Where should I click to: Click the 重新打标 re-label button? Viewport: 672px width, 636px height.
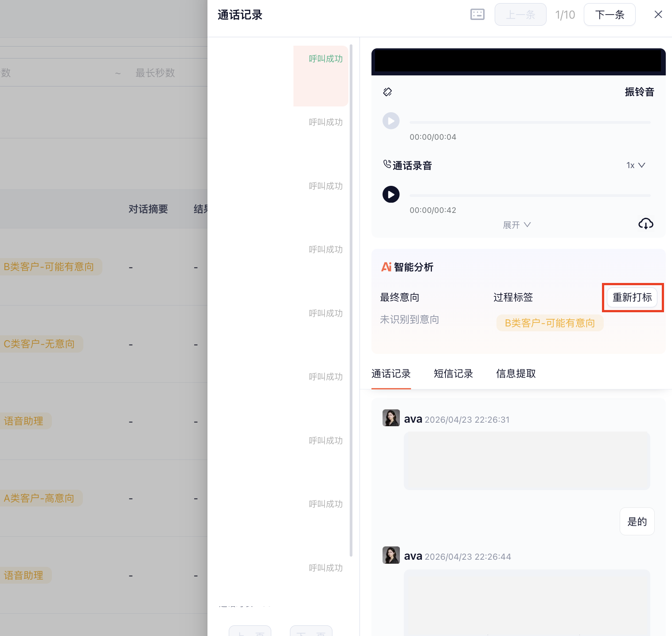click(x=633, y=297)
